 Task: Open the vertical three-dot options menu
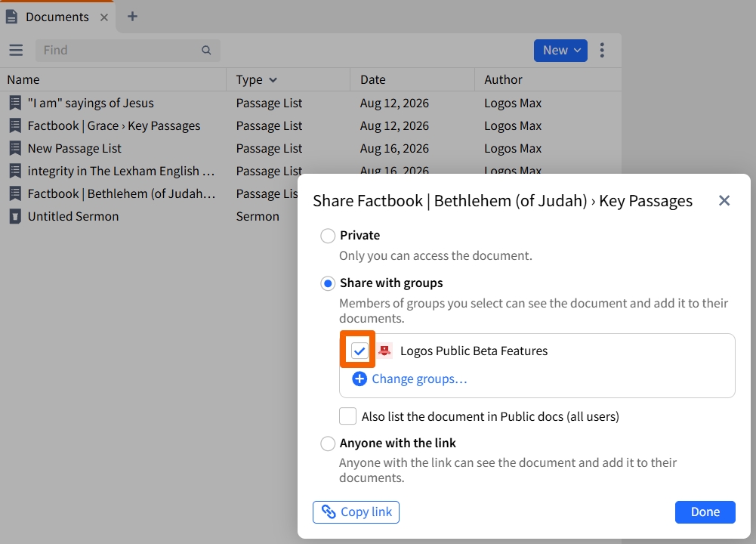pyautogui.click(x=602, y=50)
